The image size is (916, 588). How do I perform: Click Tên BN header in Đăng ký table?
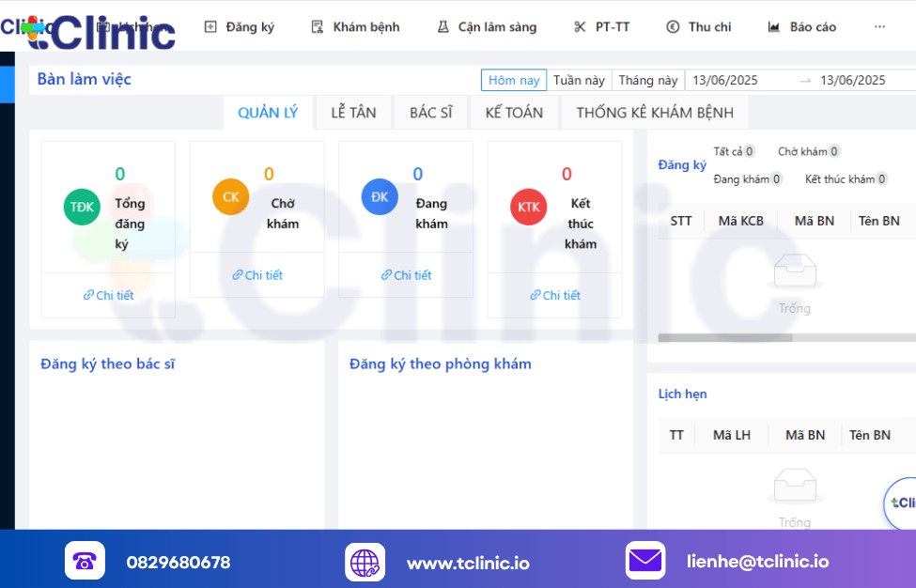pos(878,221)
